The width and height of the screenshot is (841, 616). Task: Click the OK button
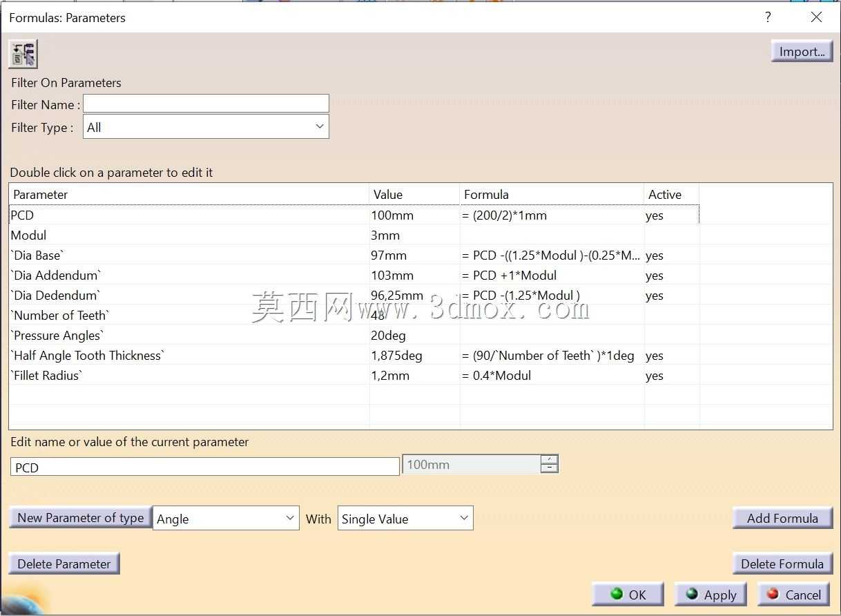click(x=628, y=594)
